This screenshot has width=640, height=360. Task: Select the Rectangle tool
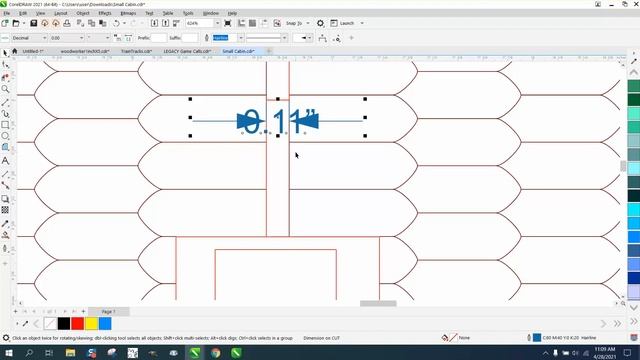(x=5, y=125)
